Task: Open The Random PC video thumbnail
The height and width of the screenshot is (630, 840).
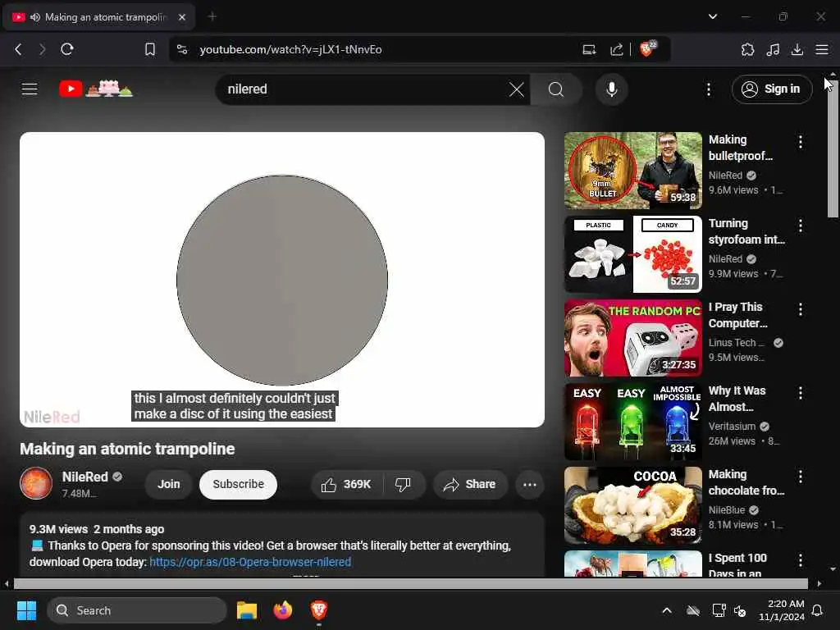Action: (632, 337)
